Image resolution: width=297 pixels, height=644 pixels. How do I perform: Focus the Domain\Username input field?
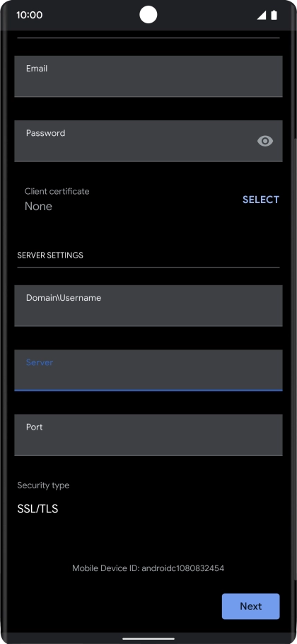148,306
